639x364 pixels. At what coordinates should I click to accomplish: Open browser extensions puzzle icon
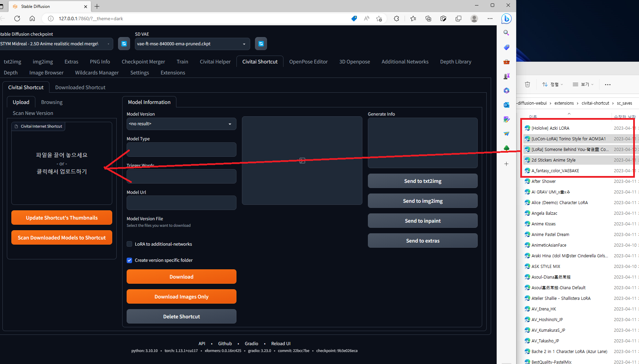point(396,19)
